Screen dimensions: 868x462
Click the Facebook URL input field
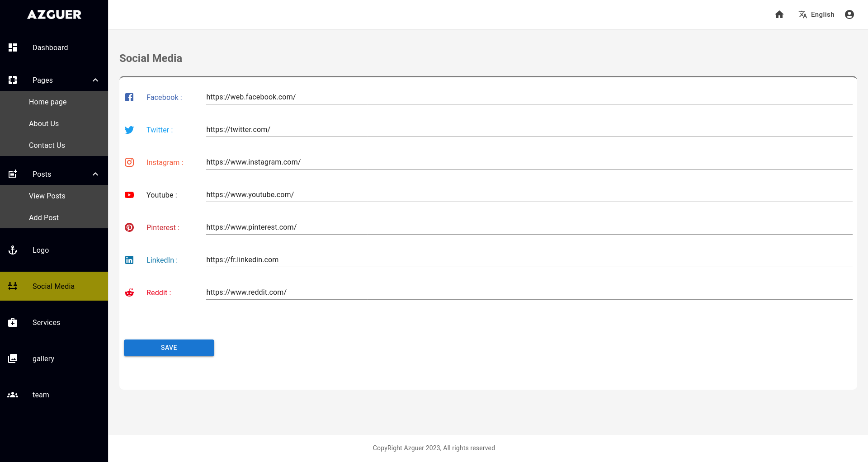pyautogui.click(x=529, y=97)
